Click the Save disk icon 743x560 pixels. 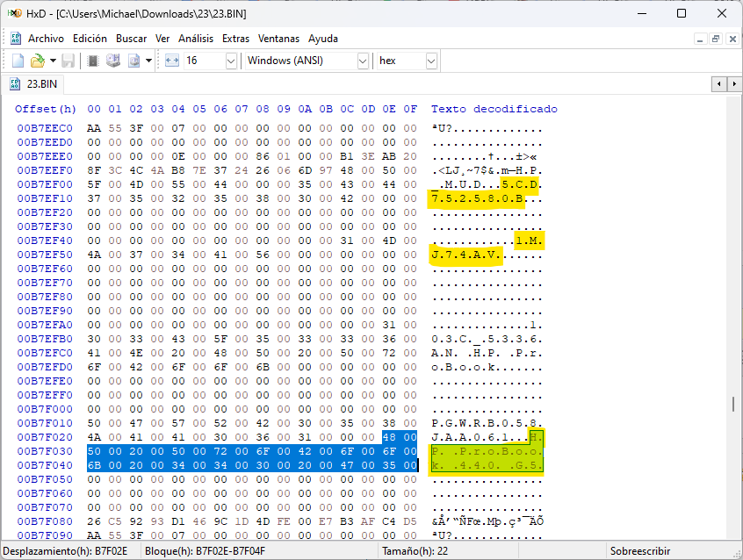[x=68, y=61]
